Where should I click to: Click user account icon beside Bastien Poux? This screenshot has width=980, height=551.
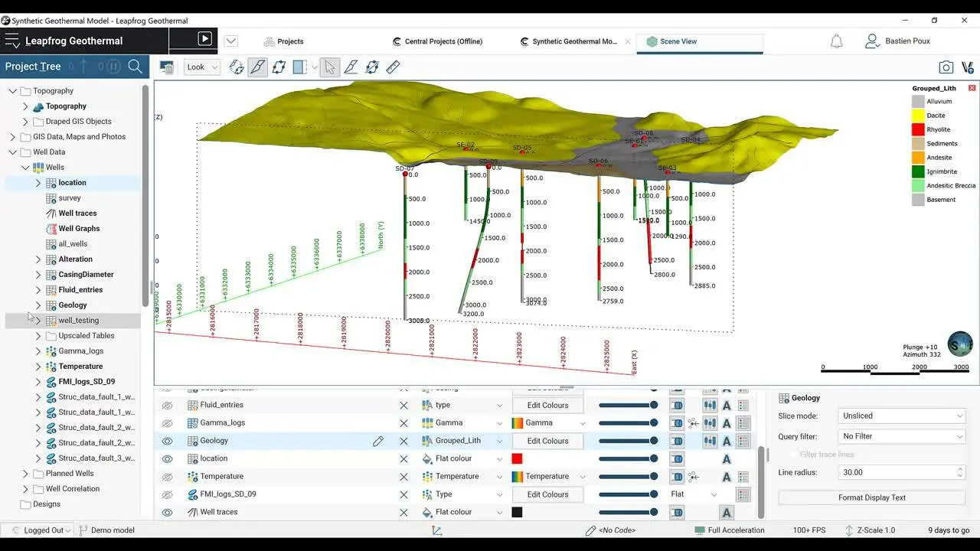(872, 41)
